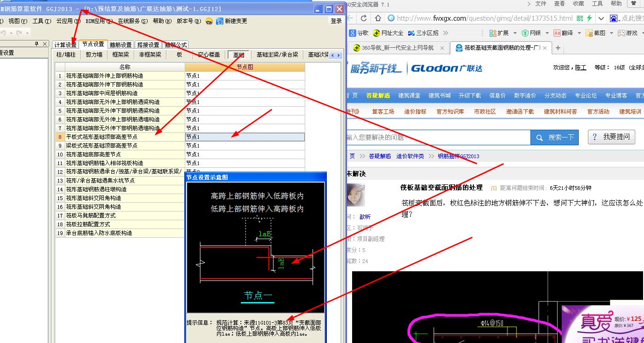Open the 扩展 dropdown arrow

coord(515,33)
